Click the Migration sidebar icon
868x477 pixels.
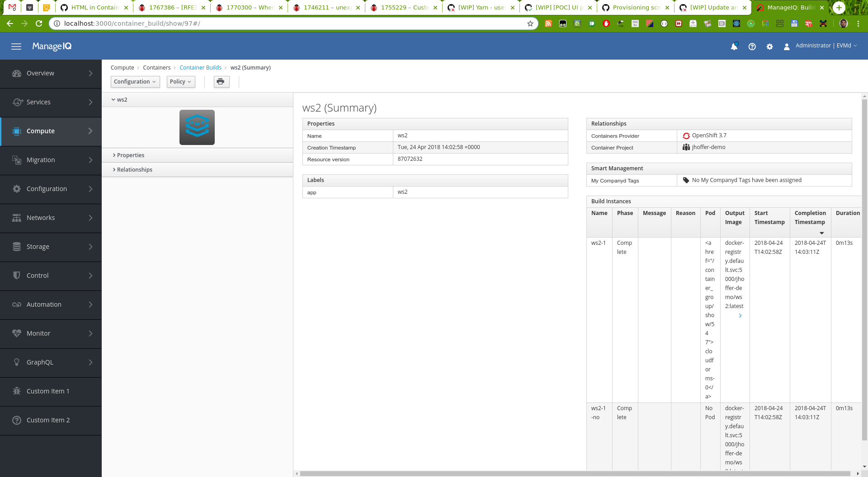pyautogui.click(x=17, y=160)
